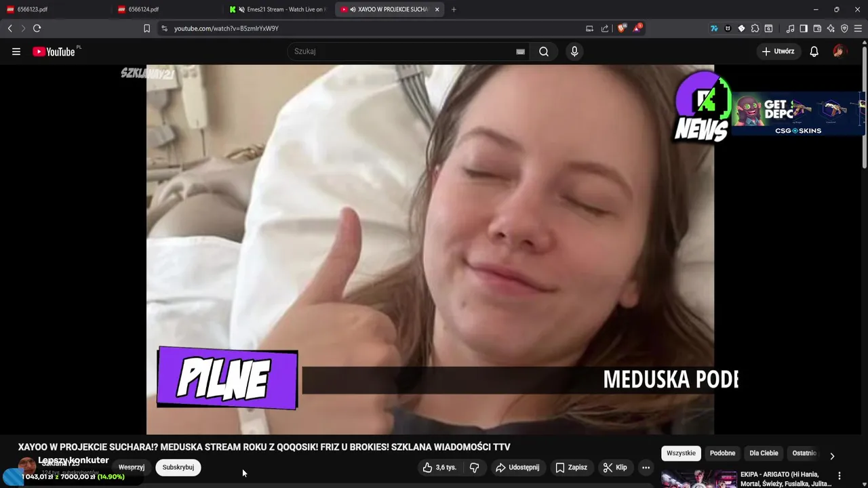Click the install app icon in address bar
This screenshot has height=488, width=868.
coord(589,28)
